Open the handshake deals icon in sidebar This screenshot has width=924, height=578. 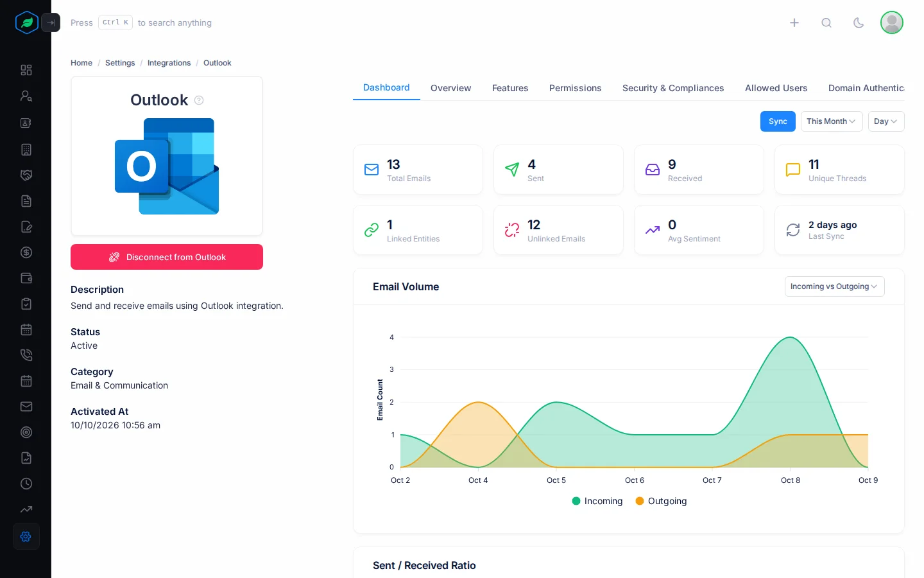coord(26,175)
